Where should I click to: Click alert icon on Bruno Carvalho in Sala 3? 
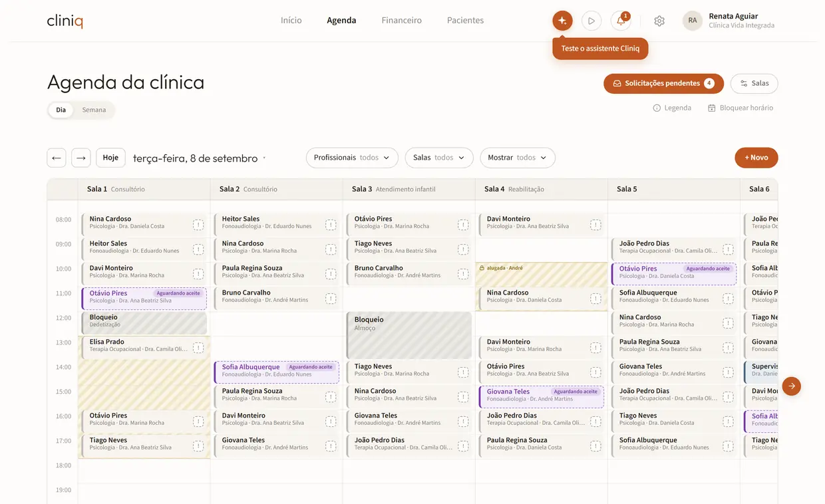point(463,274)
